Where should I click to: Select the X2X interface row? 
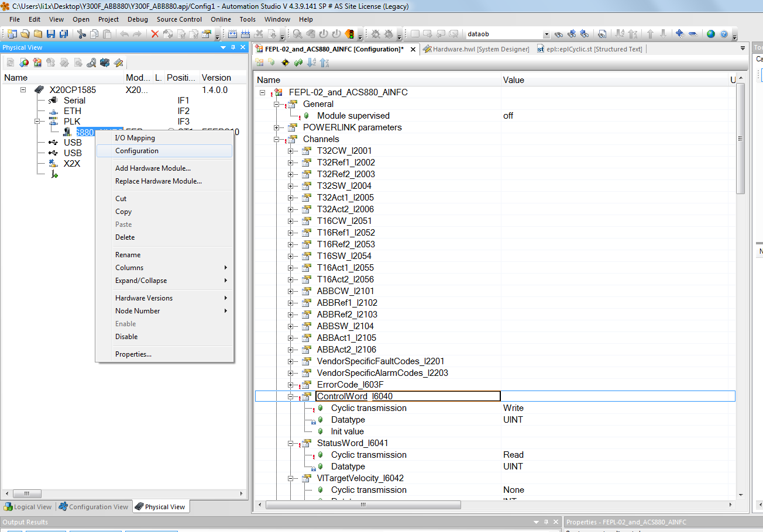[72, 164]
